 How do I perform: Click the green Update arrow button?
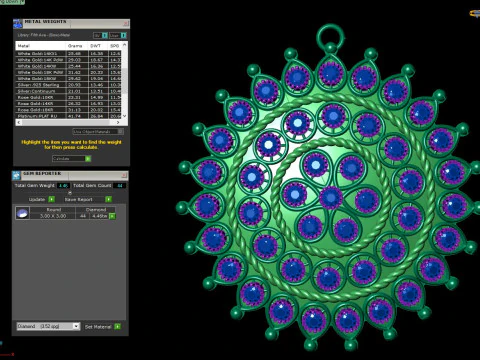click(52, 199)
